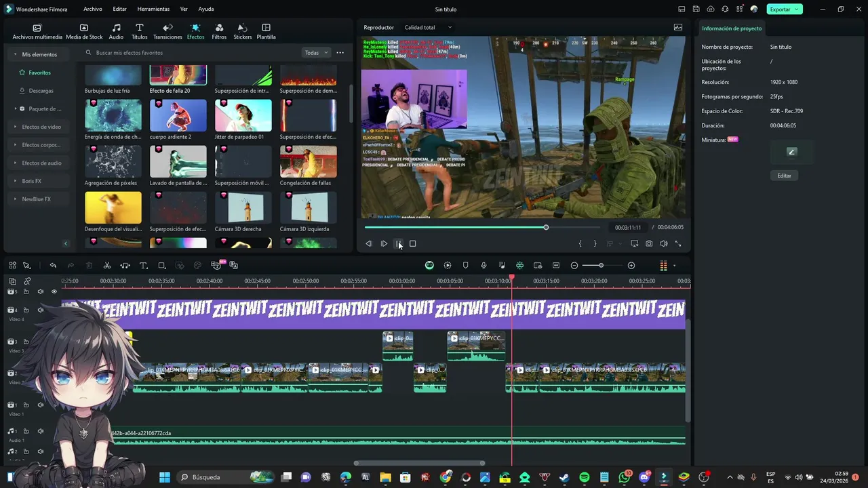Toggle fullscreen preview
868x488 pixels.
pyautogui.click(x=678, y=244)
